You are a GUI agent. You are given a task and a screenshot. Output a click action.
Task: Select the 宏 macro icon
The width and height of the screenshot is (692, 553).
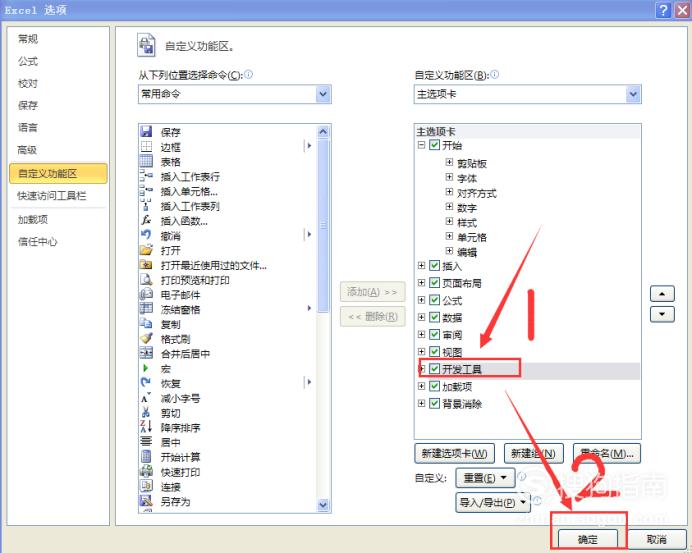[146, 368]
